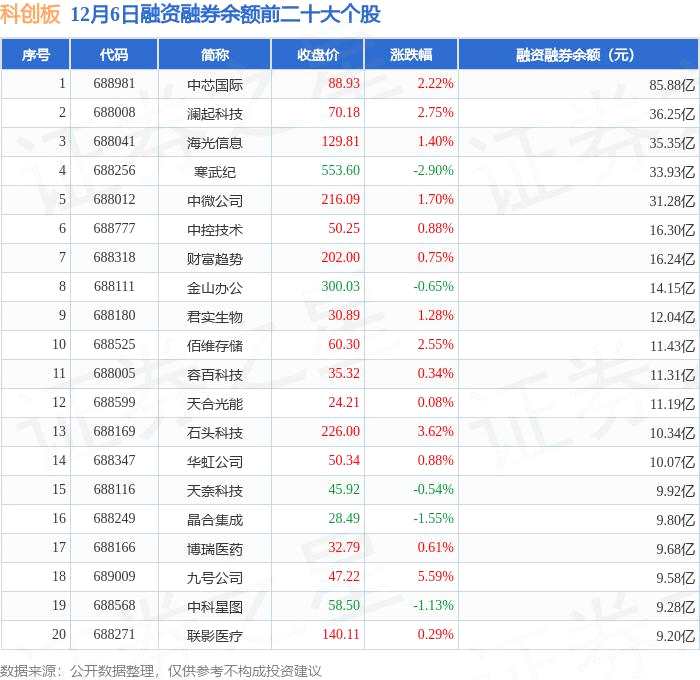700x680 pixels.
Task: Select stock code 688180
Action: pos(114,316)
